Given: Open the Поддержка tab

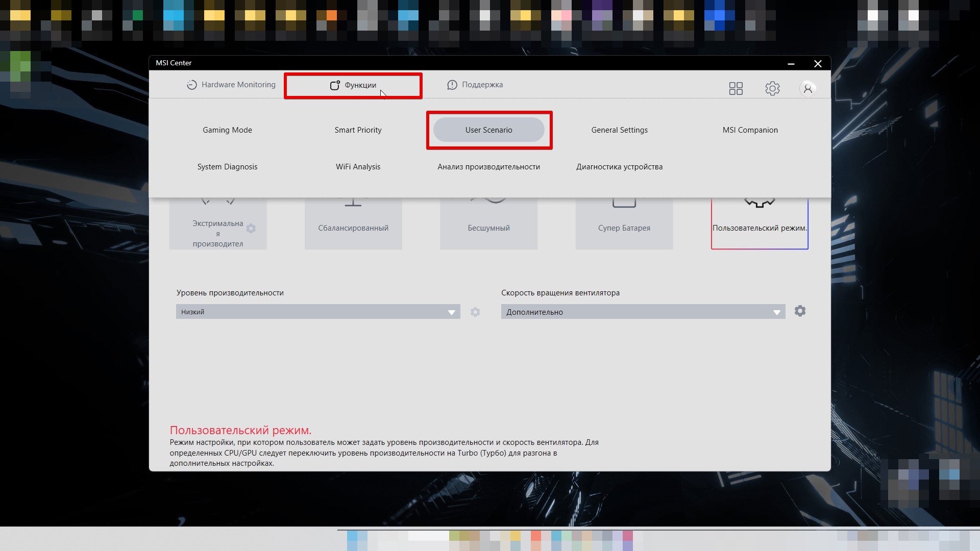Looking at the screenshot, I should [x=475, y=85].
